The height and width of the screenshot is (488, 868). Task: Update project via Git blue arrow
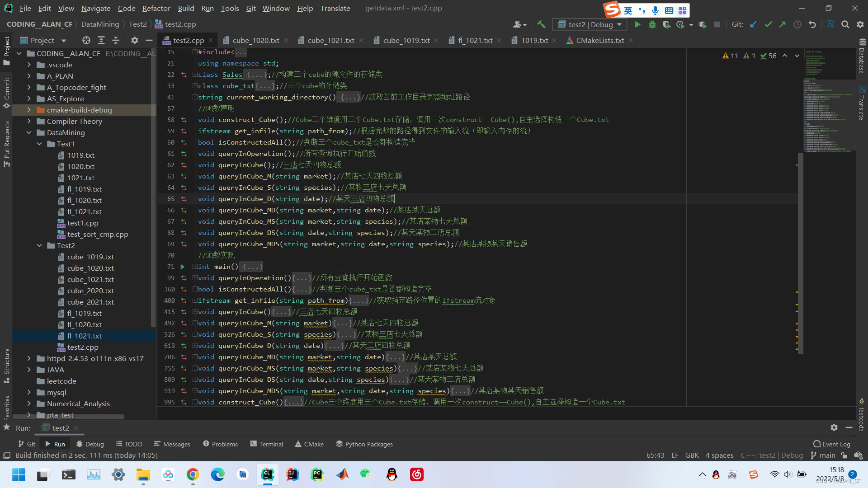(753, 24)
